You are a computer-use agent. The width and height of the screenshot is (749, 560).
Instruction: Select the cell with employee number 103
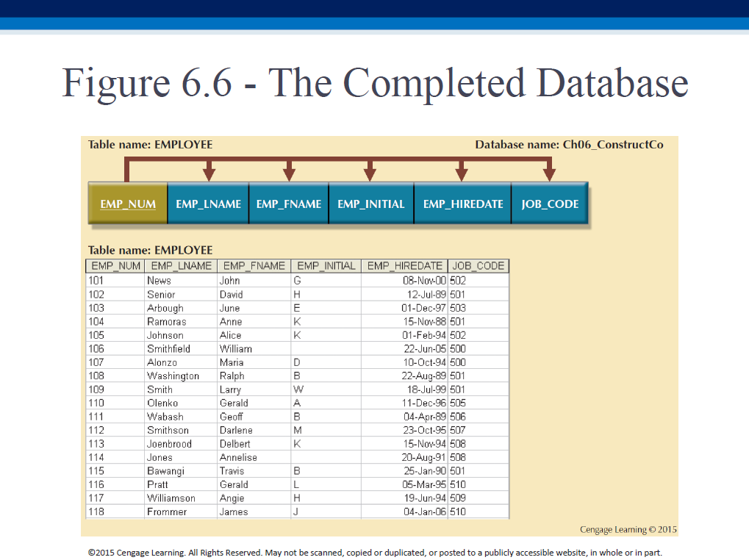point(115,307)
